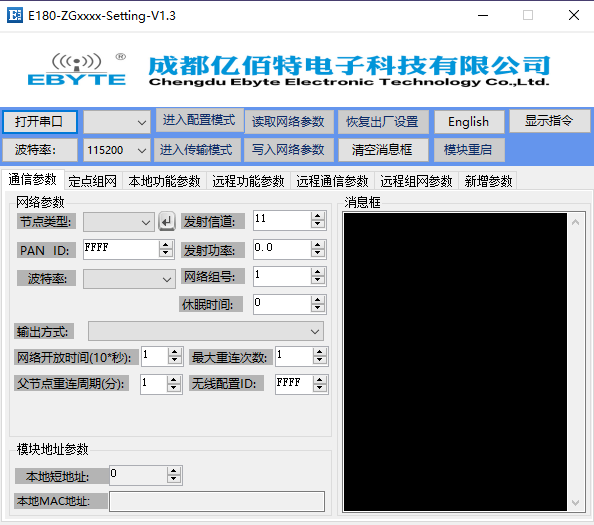The height and width of the screenshot is (525, 594).
Task: Decrease PAN ID with down arrow
Action: click(166, 253)
